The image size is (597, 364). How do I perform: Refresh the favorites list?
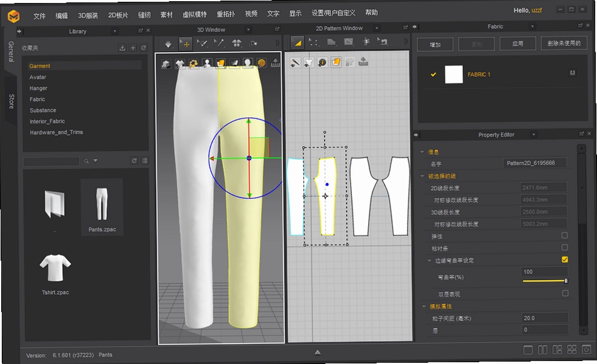point(144,47)
